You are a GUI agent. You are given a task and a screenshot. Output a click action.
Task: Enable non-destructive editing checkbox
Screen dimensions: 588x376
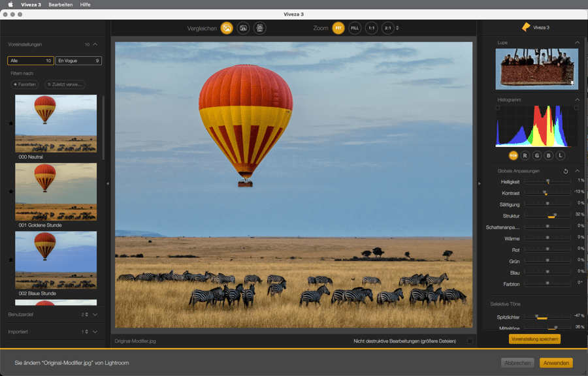point(470,341)
